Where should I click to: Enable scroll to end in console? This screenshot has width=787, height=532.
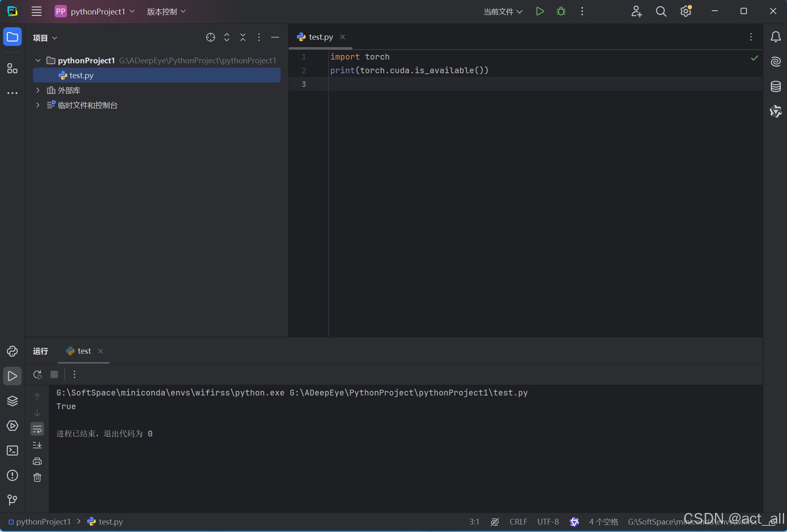(x=37, y=446)
